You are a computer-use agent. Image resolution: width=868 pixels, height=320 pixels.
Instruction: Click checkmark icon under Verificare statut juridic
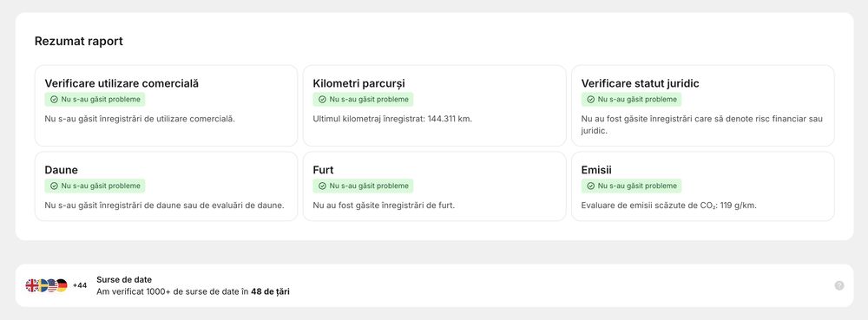coord(590,100)
